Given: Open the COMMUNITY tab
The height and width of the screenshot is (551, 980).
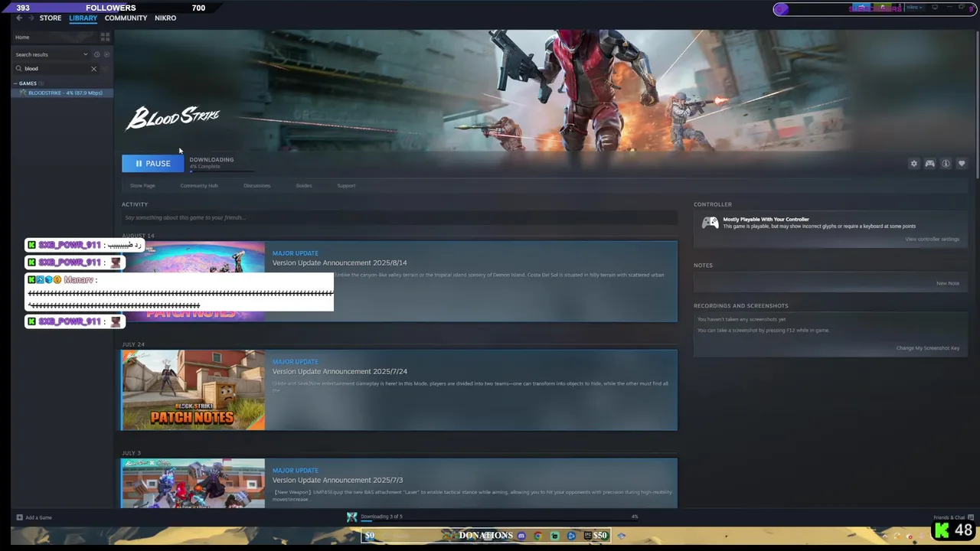Looking at the screenshot, I should [126, 18].
